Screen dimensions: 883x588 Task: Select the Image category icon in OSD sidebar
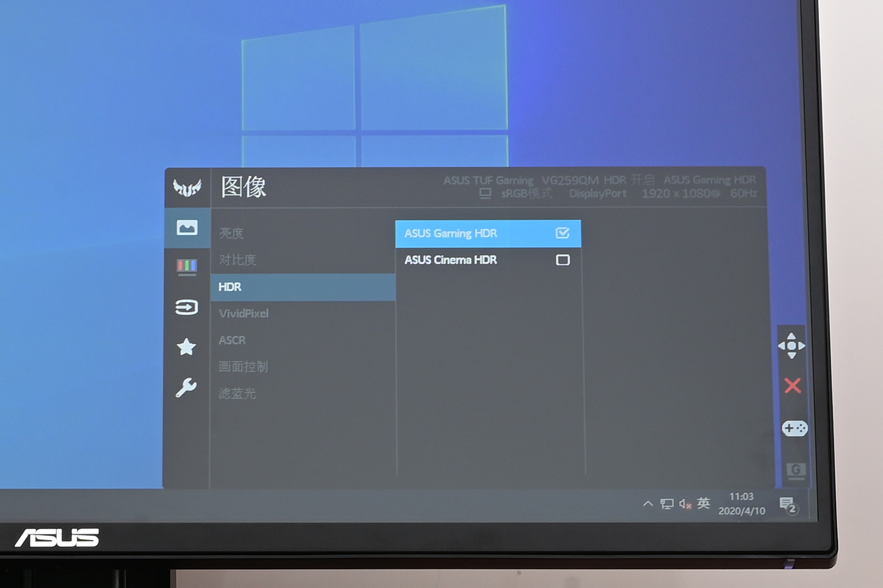click(187, 227)
